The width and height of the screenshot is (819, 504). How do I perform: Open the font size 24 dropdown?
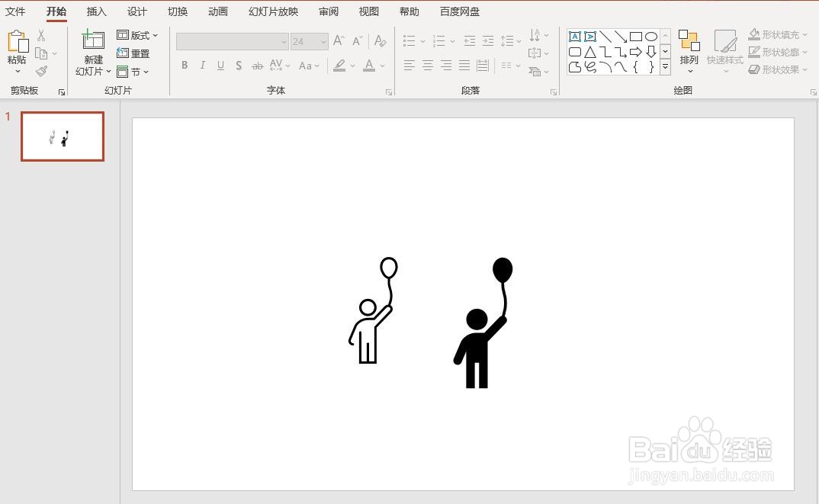pos(324,41)
